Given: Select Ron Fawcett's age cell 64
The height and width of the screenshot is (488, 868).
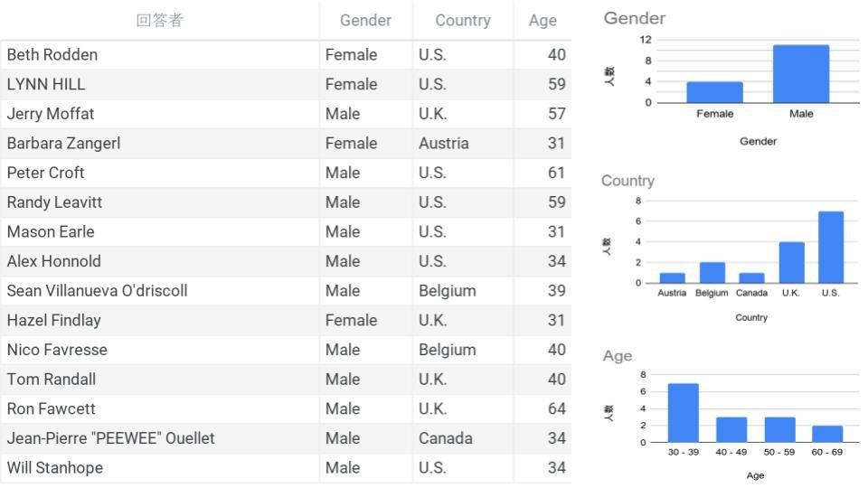Looking at the screenshot, I should tap(556, 408).
